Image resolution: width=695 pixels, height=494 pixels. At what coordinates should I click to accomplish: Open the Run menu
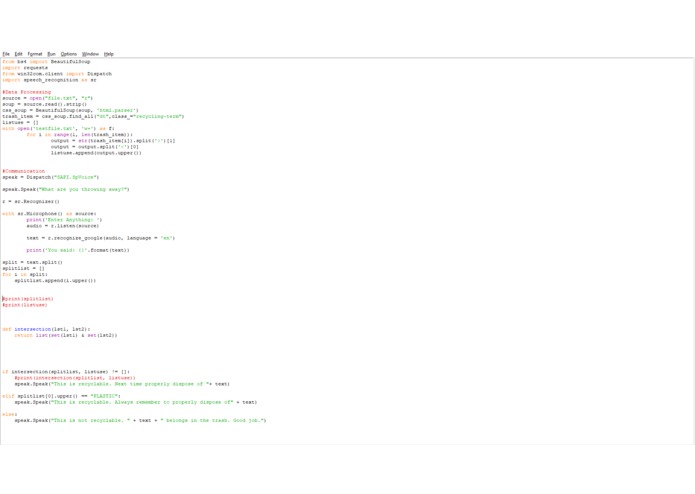click(x=51, y=54)
